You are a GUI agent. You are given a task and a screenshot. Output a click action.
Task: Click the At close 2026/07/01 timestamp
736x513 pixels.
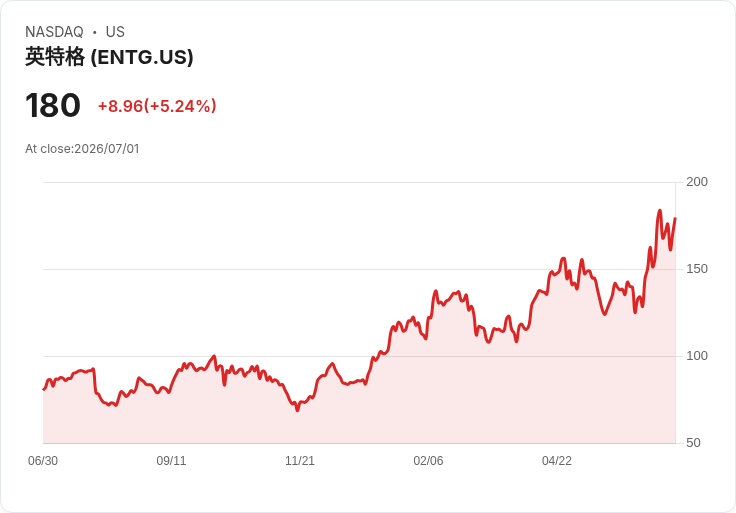tap(82, 149)
